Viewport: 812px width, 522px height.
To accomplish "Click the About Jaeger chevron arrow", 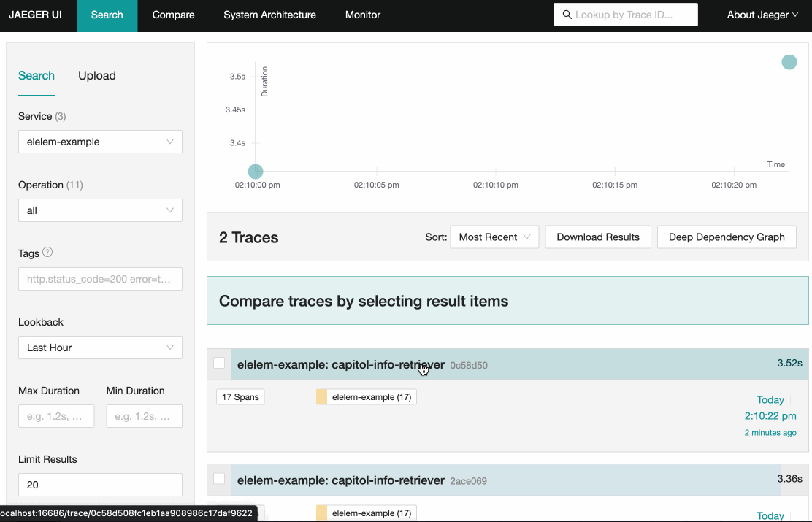I will click(795, 15).
